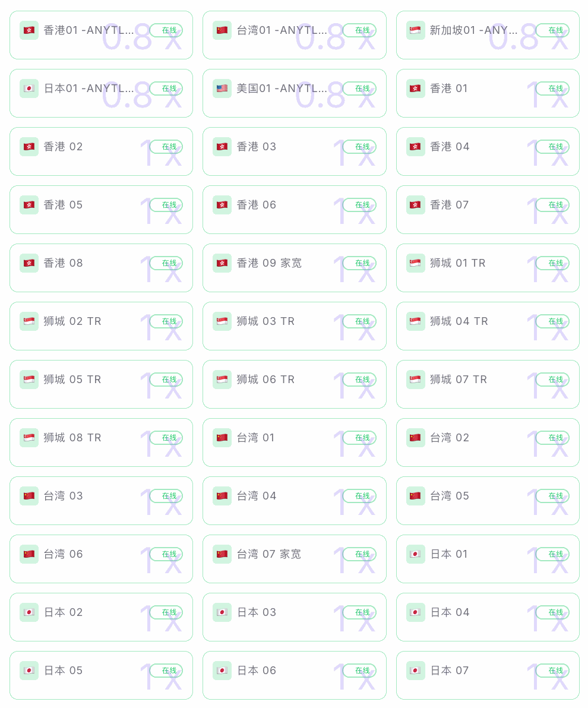Click the 在线 badge on 台湾 07 家宽
Image resolution: width=588 pixels, height=708 pixels.
click(x=359, y=554)
